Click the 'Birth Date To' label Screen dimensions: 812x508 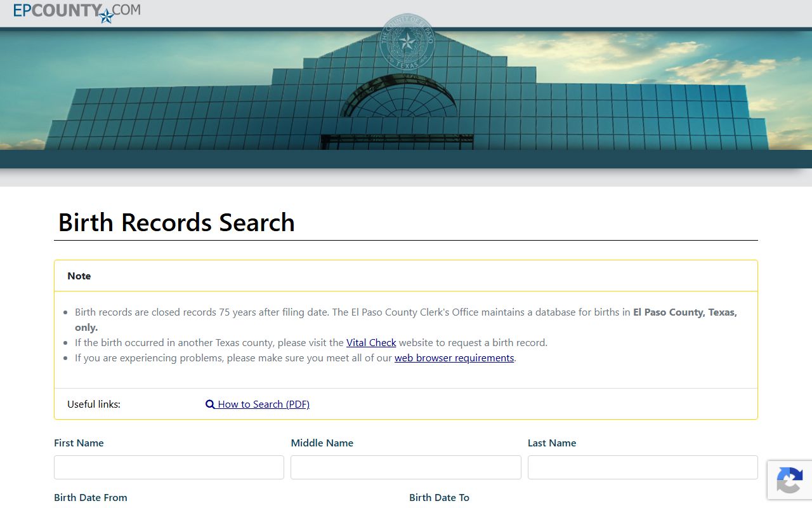439,498
